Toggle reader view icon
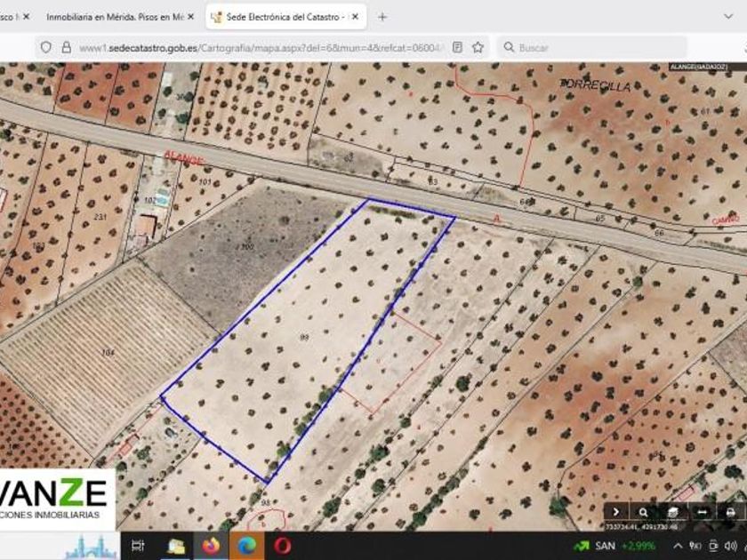 click(x=457, y=47)
